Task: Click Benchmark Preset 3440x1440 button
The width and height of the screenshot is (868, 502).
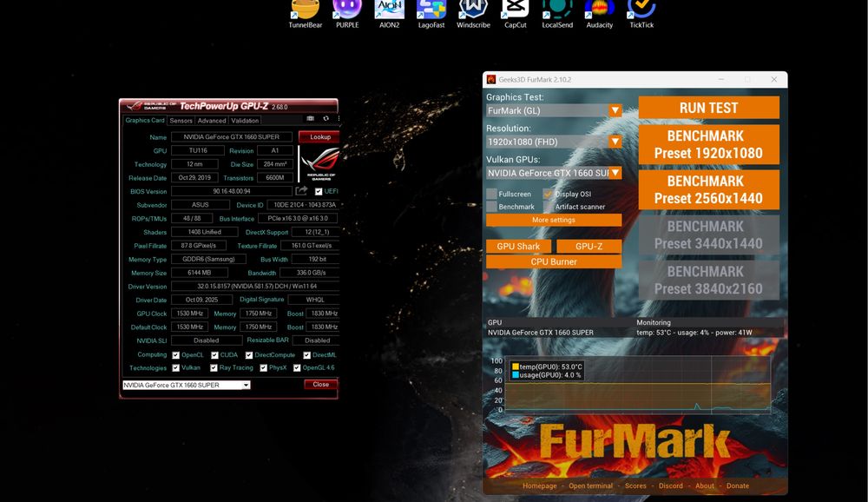Action: tap(708, 234)
